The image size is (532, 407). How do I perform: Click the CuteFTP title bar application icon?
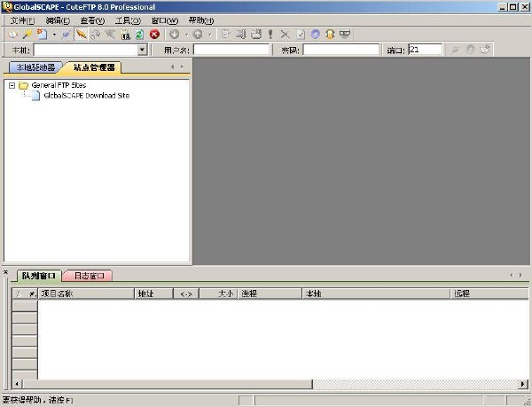[7, 7]
